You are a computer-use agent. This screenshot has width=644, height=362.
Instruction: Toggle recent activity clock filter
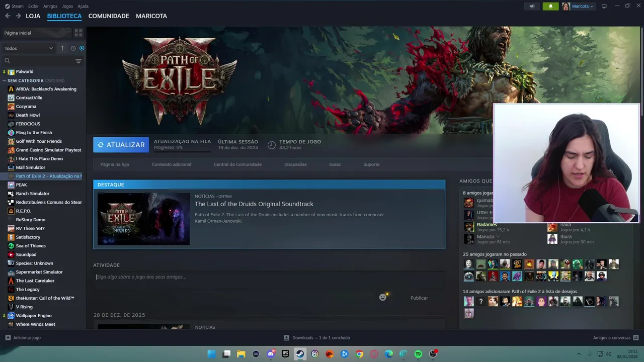click(x=73, y=48)
